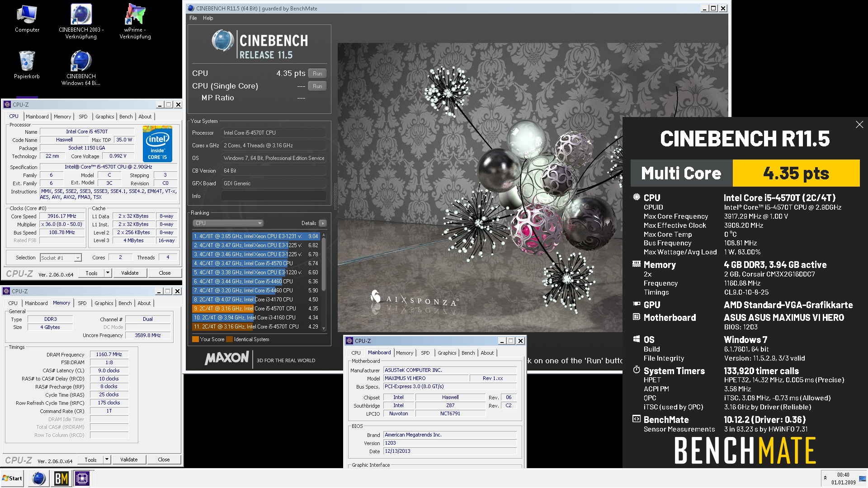Open the wPrime Verknüpfung shortcut

[135, 21]
